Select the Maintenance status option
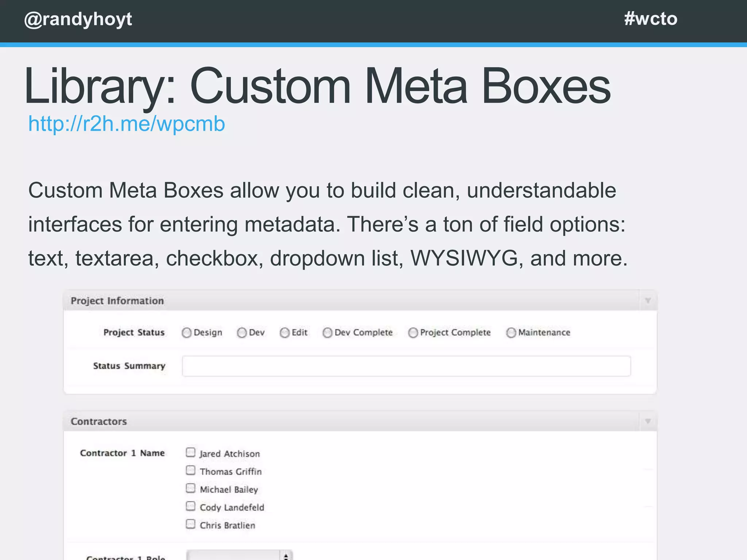Image resolution: width=747 pixels, height=560 pixels. click(511, 332)
